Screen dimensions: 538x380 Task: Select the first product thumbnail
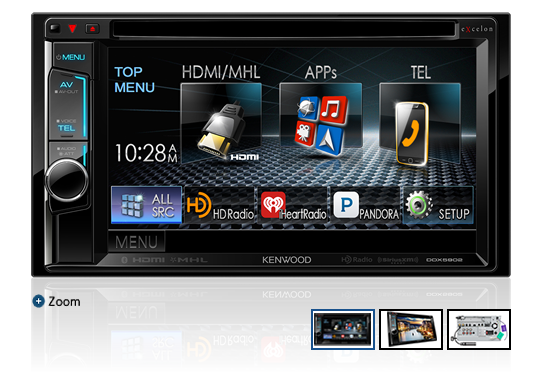(x=343, y=329)
